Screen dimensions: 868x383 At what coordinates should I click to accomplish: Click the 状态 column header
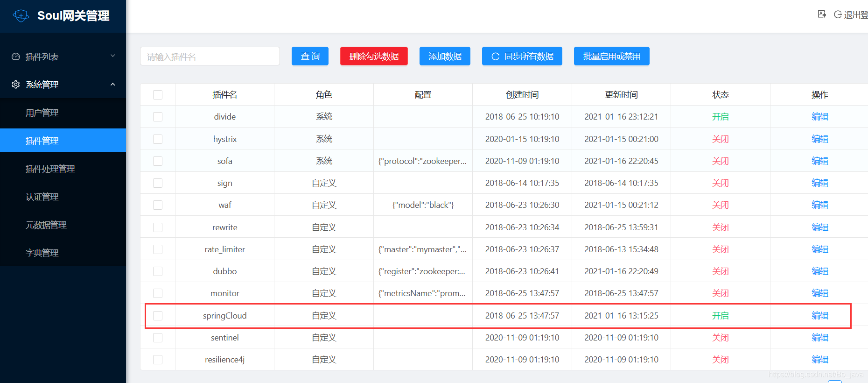[x=721, y=95]
